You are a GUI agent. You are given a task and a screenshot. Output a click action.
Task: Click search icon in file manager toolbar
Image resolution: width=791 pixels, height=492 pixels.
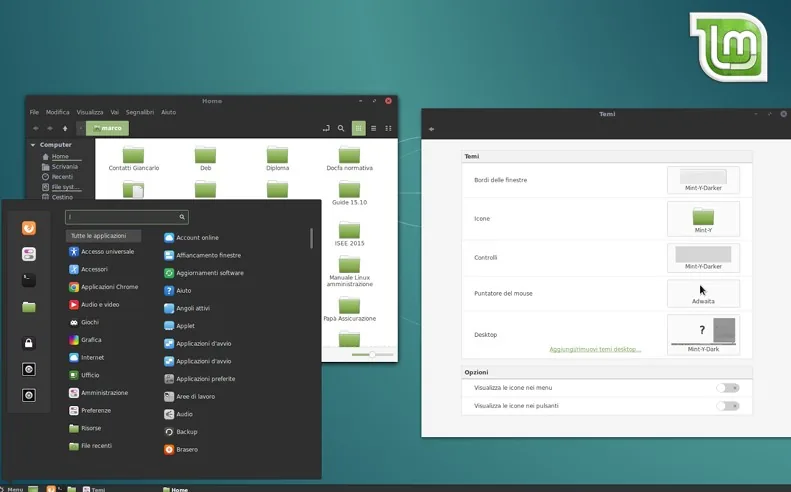click(341, 128)
